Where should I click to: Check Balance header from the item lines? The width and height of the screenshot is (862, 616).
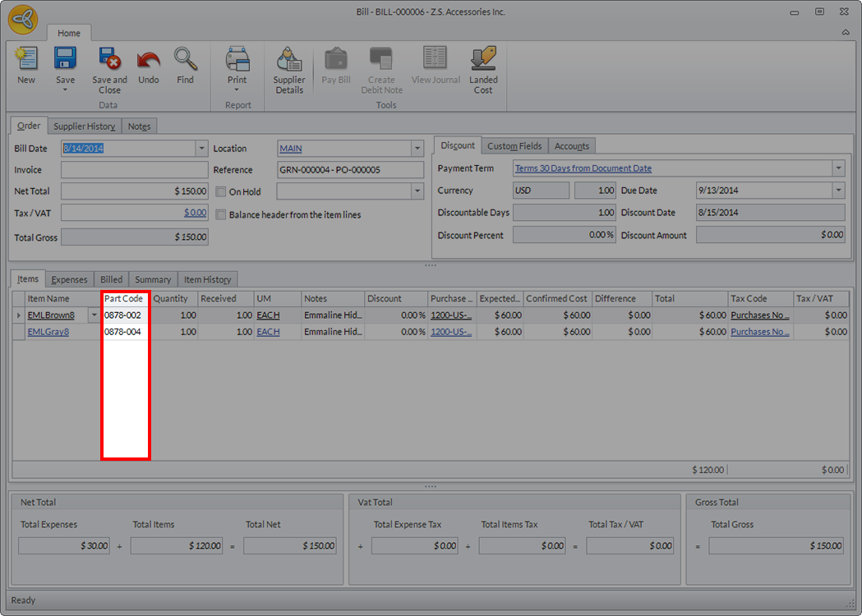click(221, 214)
